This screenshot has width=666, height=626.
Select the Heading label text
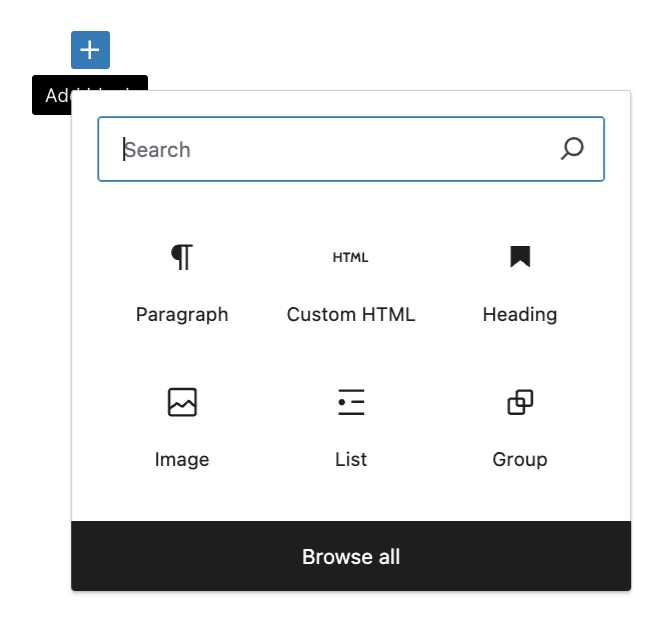click(x=519, y=315)
